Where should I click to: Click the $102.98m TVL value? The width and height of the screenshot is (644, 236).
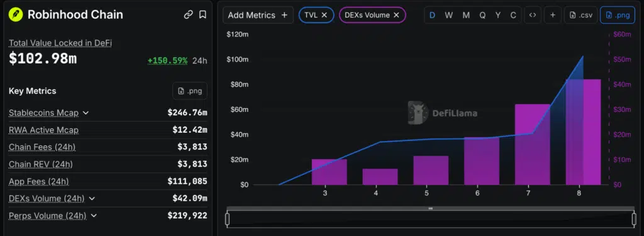point(43,59)
